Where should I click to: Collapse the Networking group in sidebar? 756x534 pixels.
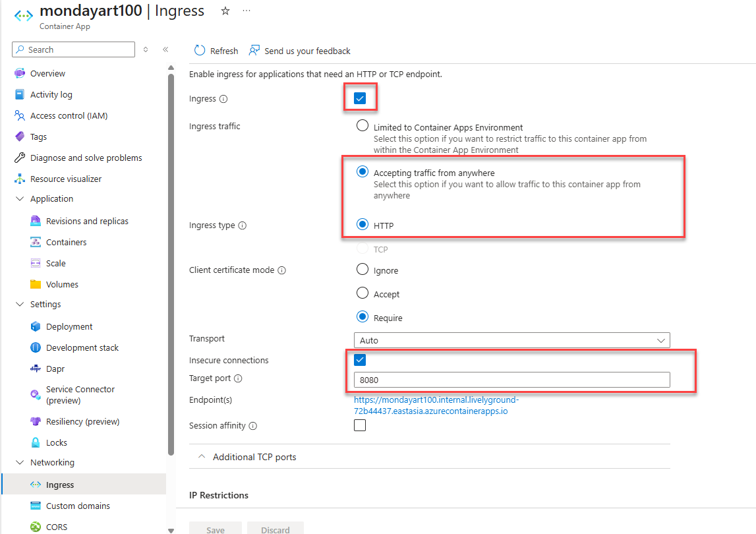pos(20,462)
